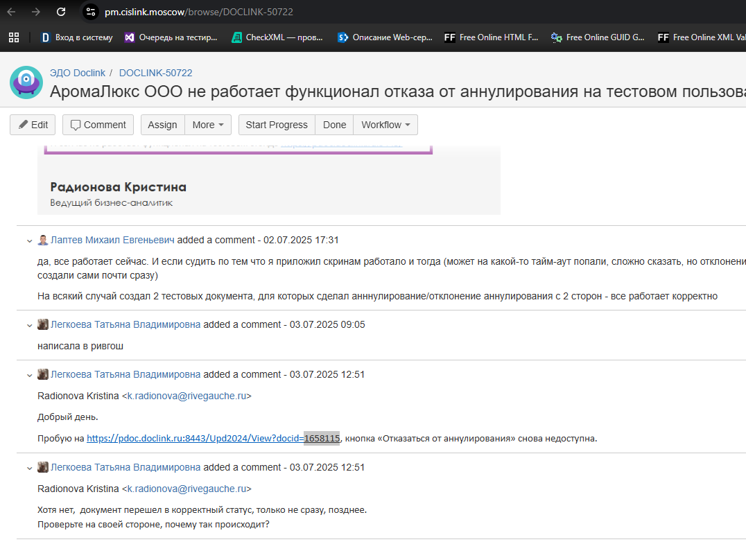Open Легкоева profile on 09:05 comment
This screenshot has height=560, width=746.
[125, 324]
